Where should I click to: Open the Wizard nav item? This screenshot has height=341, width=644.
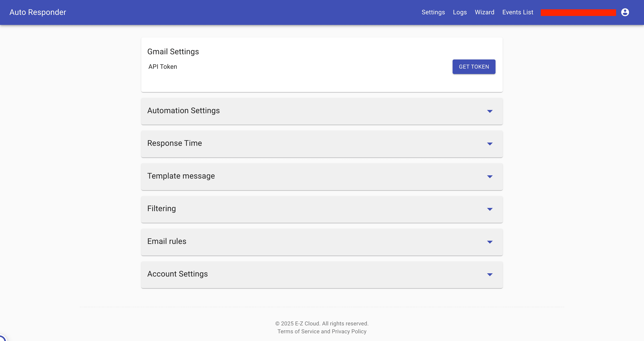point(484,12)
